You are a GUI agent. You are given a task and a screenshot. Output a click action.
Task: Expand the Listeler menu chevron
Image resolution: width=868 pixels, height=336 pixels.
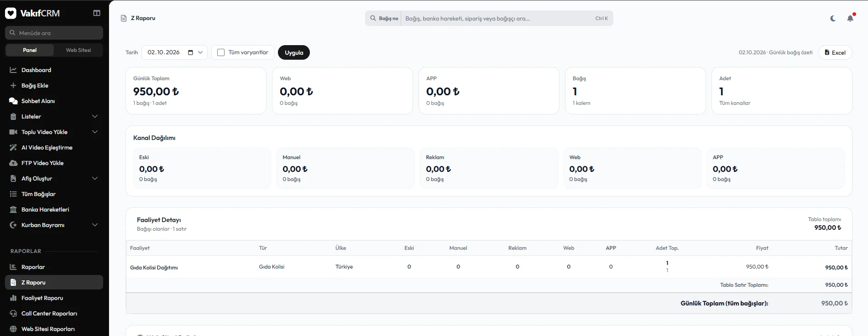tap(95, 116)
